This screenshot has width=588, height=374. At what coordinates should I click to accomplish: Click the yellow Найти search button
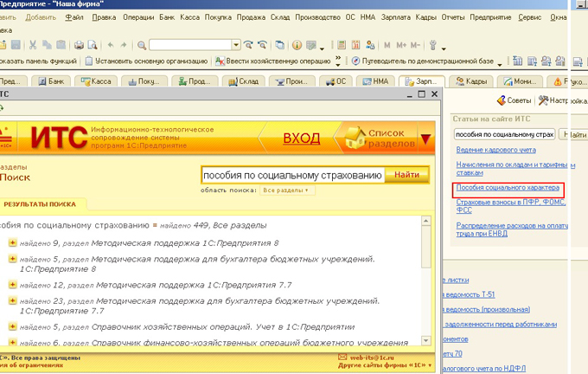point(406,175)
